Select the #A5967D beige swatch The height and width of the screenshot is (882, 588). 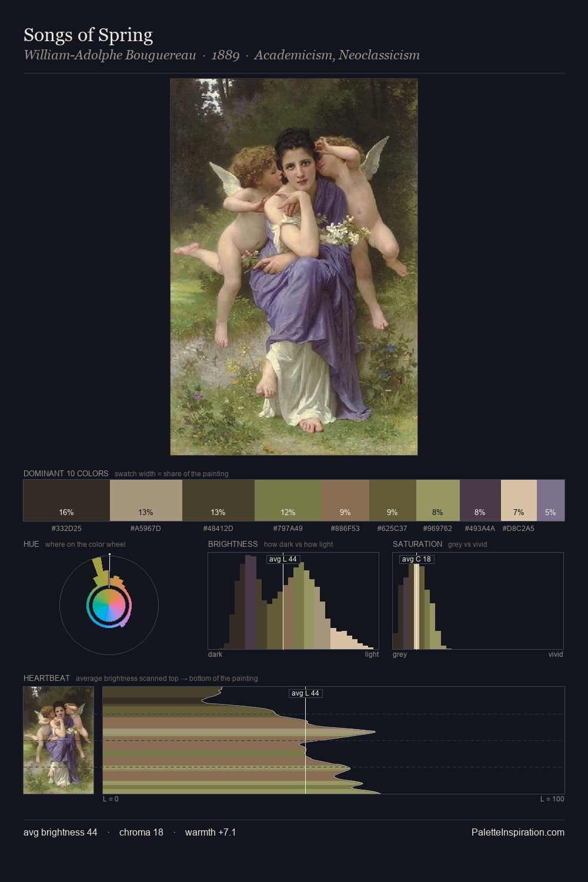pyautogui.click(x=146, y=500)
